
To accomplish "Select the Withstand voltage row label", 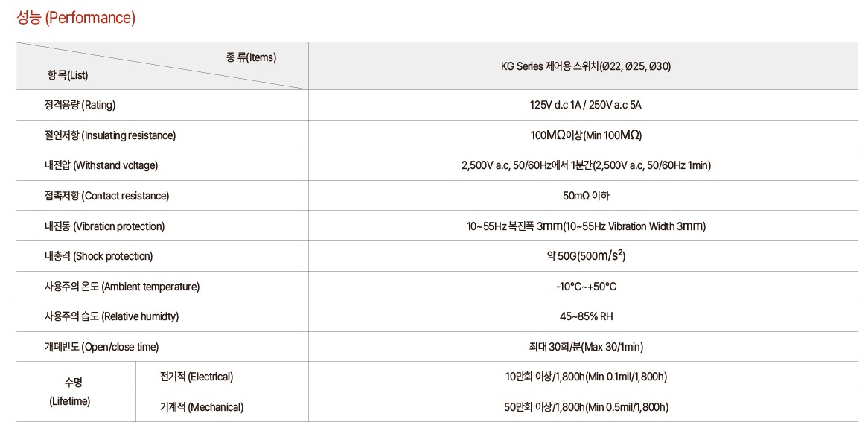I will [101, 165].
